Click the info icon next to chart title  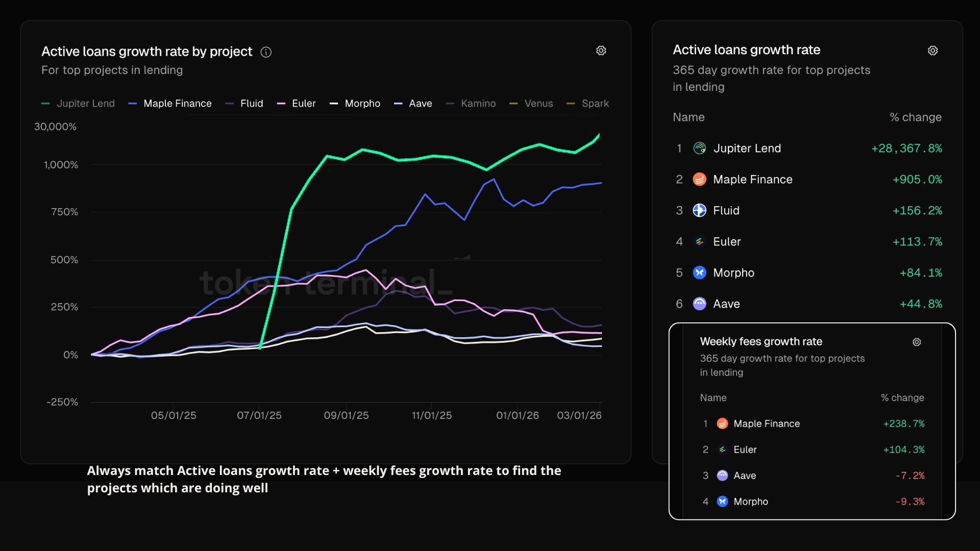pos(266,52)
